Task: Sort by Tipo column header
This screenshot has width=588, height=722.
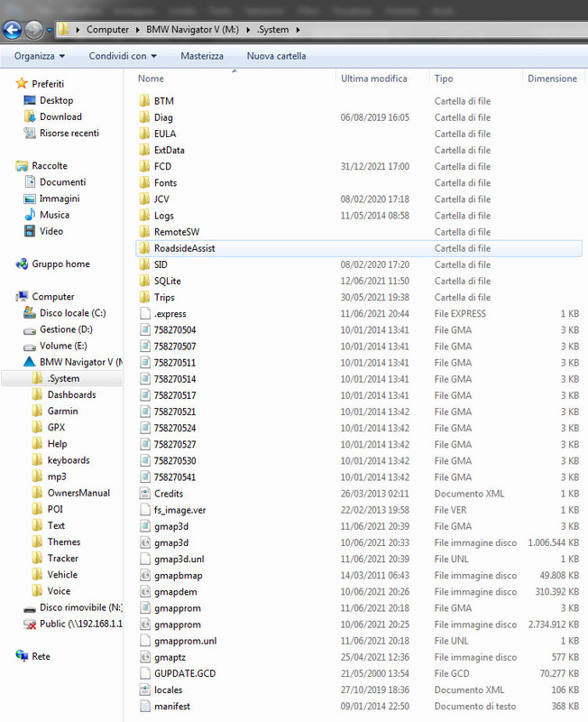Action: coord(444,79)
